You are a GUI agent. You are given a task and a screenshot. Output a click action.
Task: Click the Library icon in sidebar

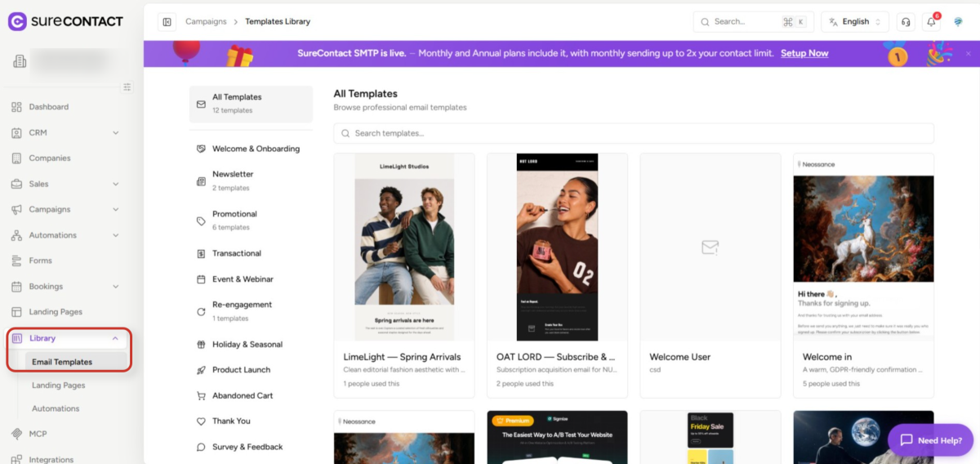18,338
